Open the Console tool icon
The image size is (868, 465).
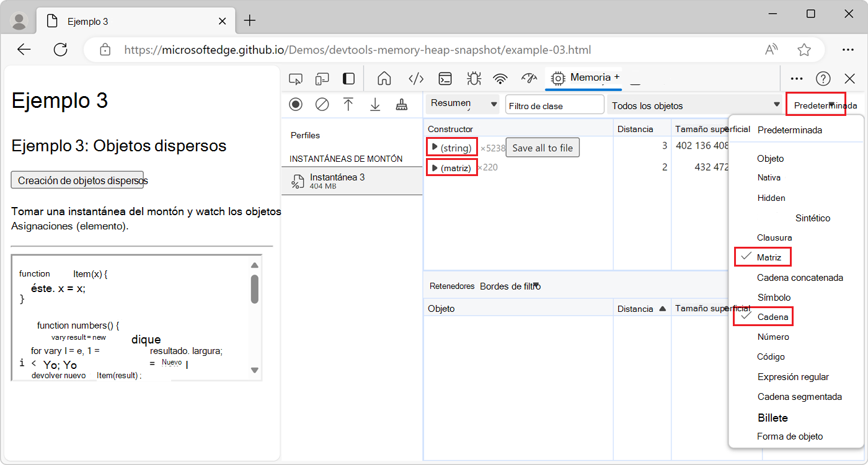coord(445,78)
